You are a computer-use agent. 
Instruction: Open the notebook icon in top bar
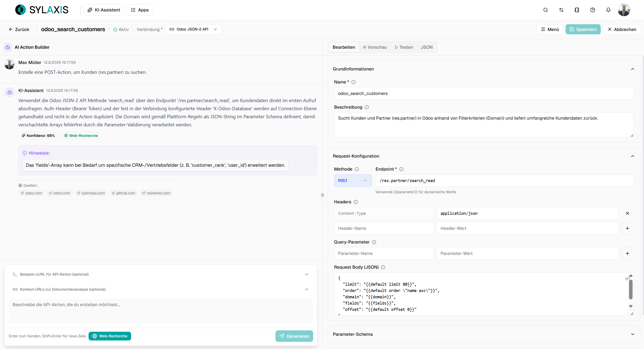(x=577, y=10)
